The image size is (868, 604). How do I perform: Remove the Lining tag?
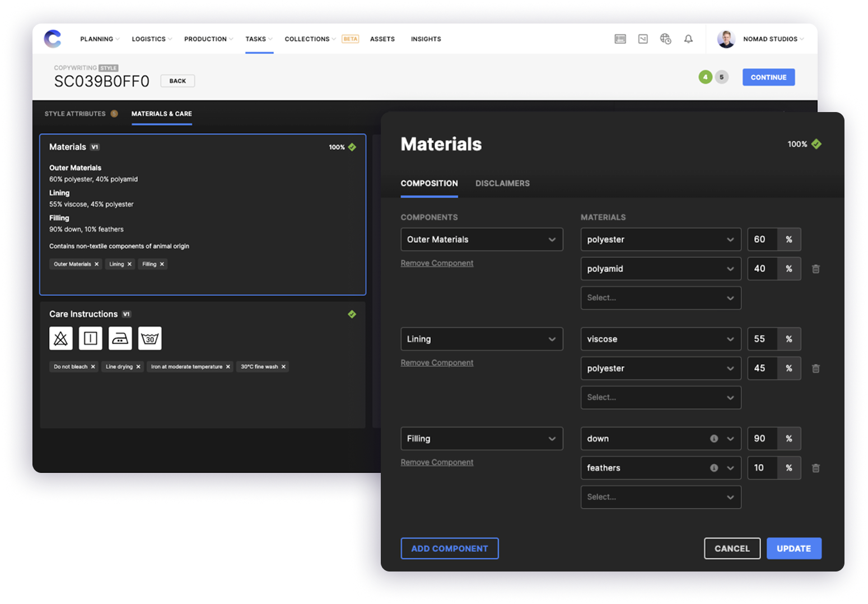[x=129, y=264]
